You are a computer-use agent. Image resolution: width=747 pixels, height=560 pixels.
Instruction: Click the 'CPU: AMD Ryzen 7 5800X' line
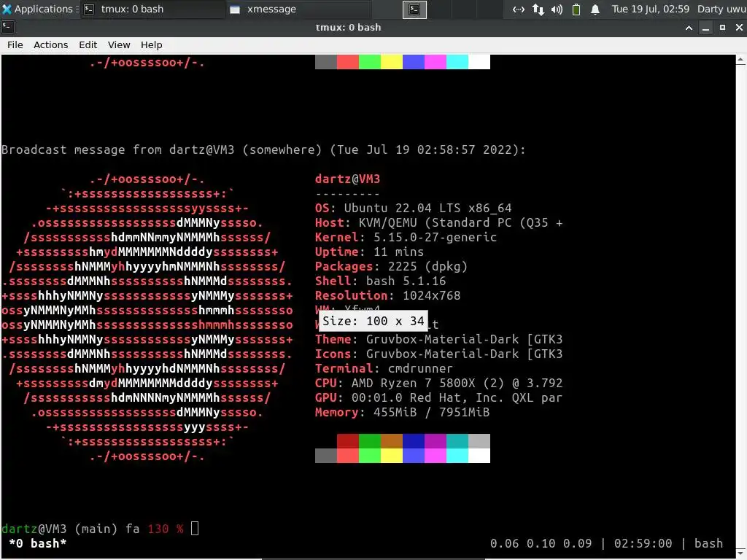tap(438, 384)
